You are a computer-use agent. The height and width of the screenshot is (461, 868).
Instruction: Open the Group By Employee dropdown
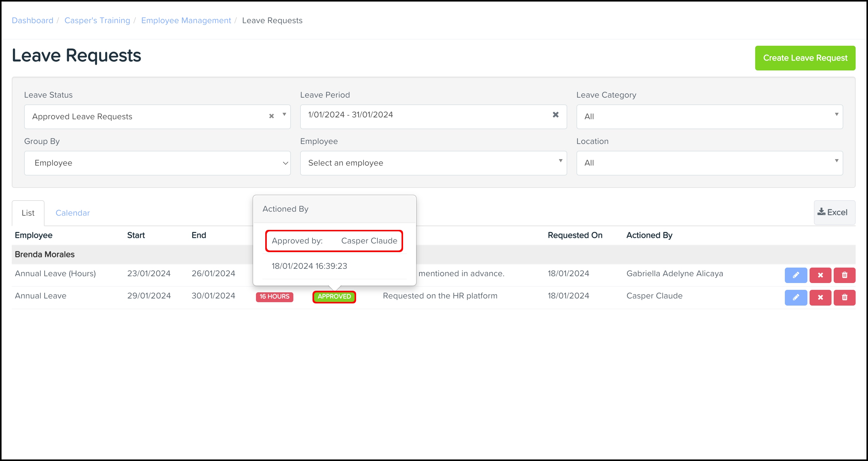[157, 163]
